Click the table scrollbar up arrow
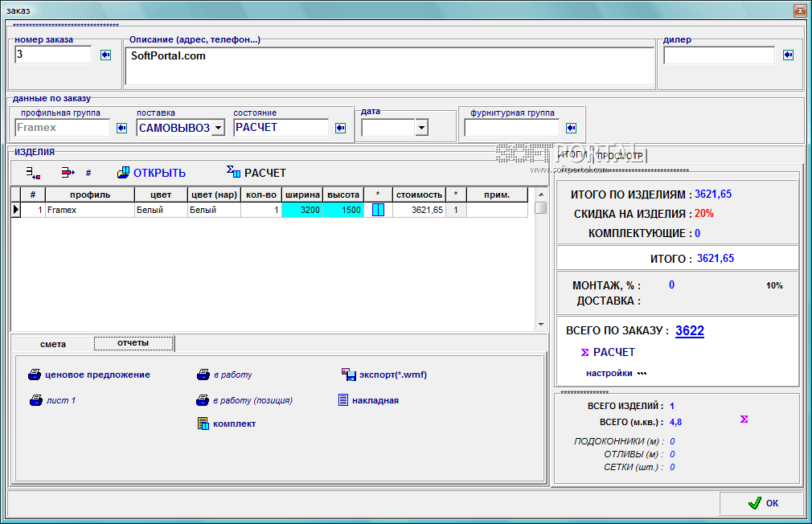 [541, 194]
